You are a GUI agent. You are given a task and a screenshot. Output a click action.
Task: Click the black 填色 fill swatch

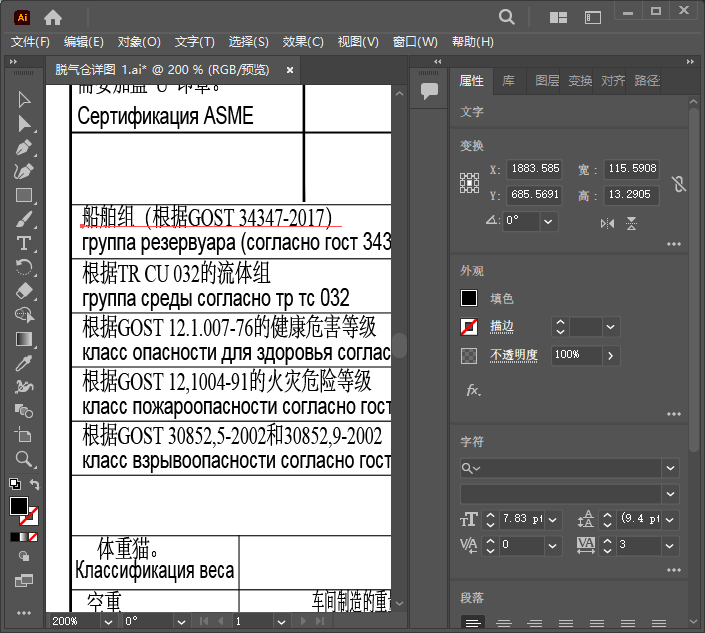469,298
